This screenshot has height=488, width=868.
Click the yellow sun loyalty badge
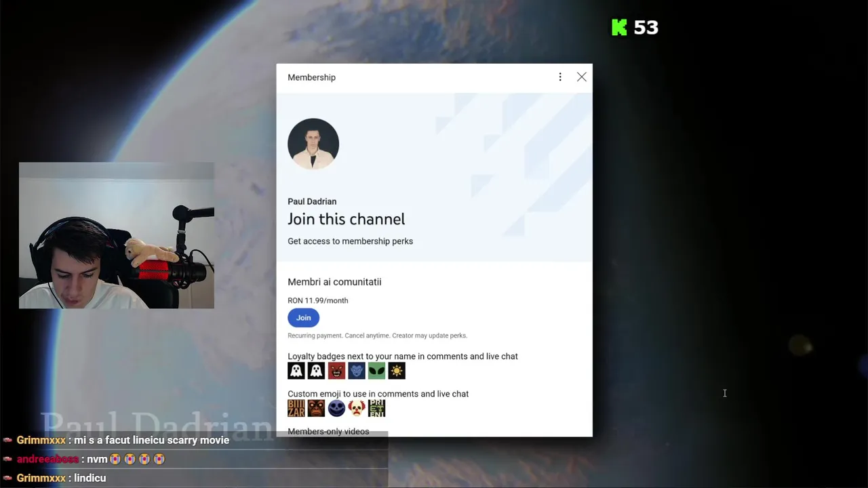397,371
